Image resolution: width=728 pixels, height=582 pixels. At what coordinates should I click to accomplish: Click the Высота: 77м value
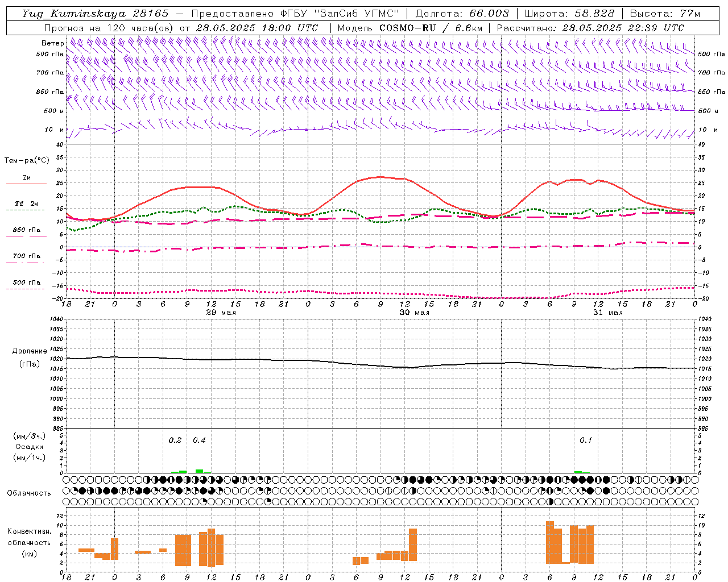coord(665,14)
